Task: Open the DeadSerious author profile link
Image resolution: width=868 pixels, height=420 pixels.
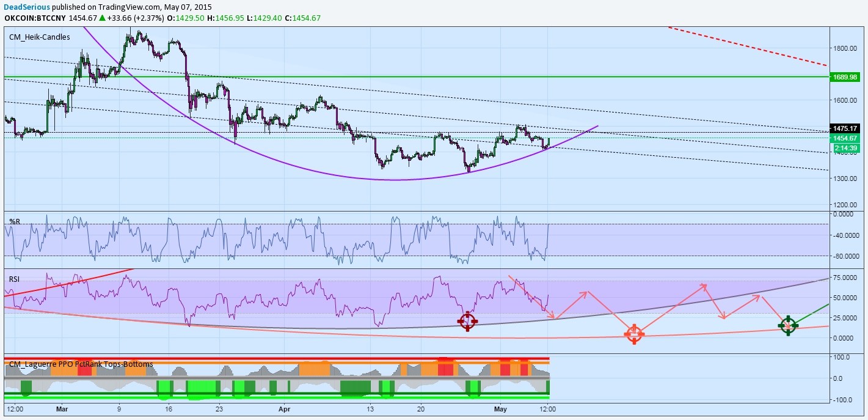Action: pyautogui.click(x=25, y=7)
